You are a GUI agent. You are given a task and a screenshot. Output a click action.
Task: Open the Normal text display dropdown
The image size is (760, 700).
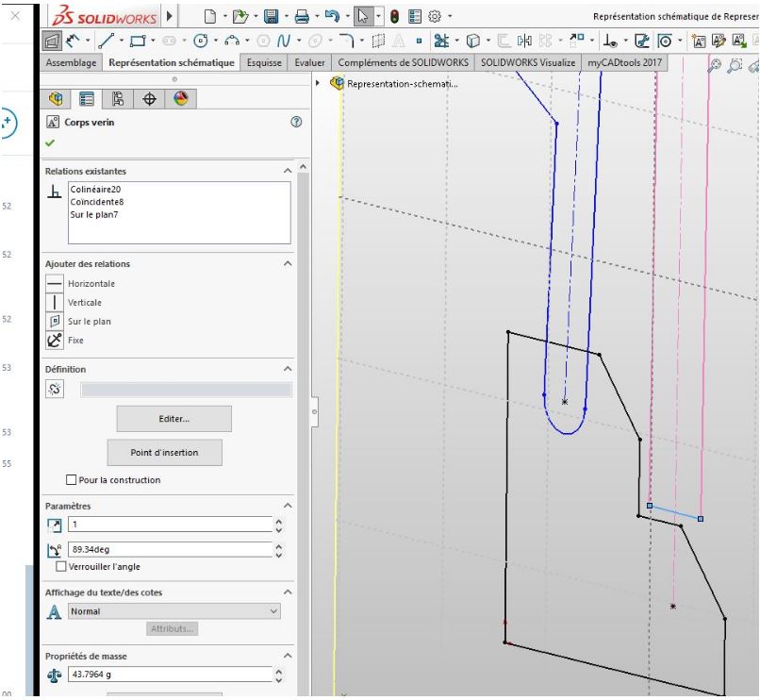click(174, 611)
